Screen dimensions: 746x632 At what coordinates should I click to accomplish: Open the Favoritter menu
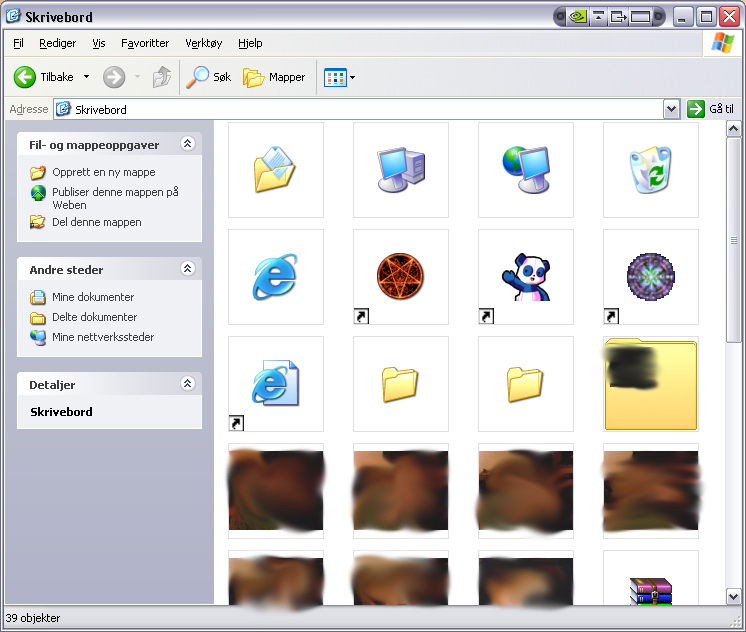click(x=145, y=43)
